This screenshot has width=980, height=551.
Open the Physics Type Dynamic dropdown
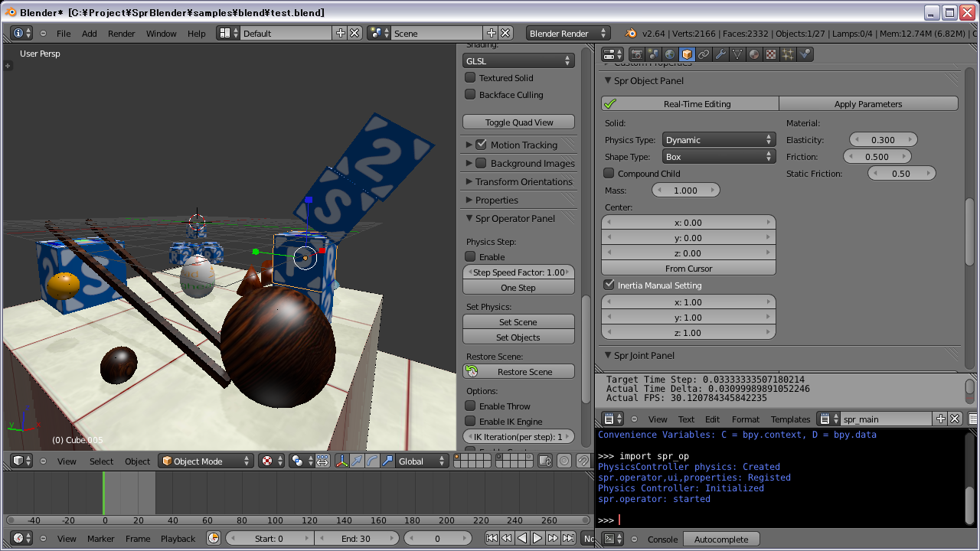[719, 139]
